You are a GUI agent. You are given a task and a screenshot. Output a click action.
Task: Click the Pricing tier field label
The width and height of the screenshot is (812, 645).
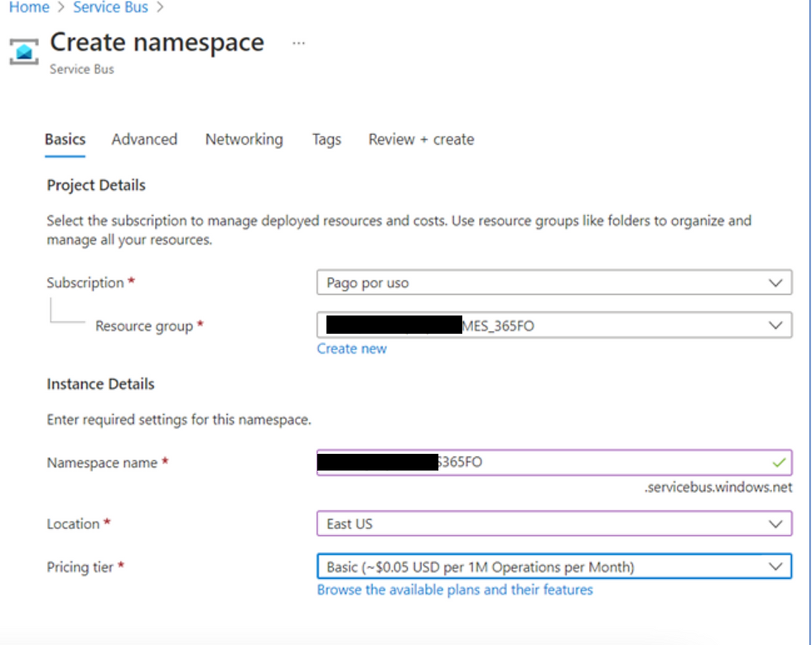coord(80,567)
